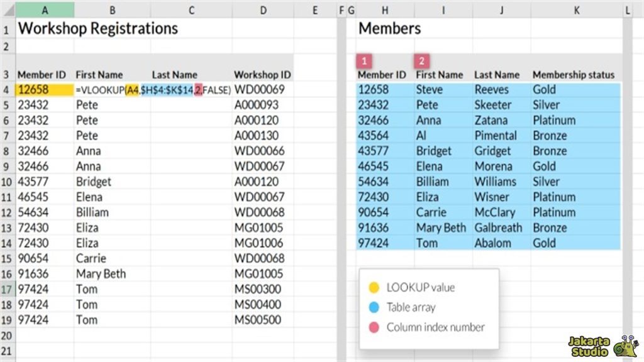Click the blue Table array legend dot

374,307
